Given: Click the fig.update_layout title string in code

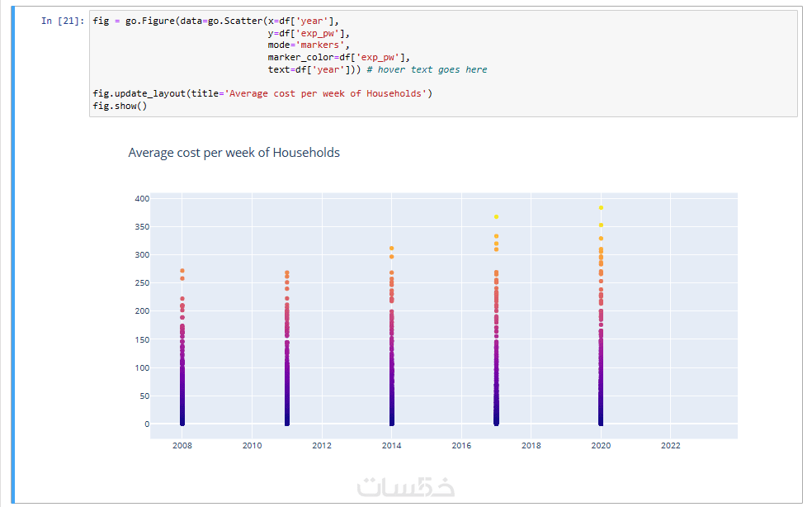Looking at the screenshot, I should [x=325, y=93].
